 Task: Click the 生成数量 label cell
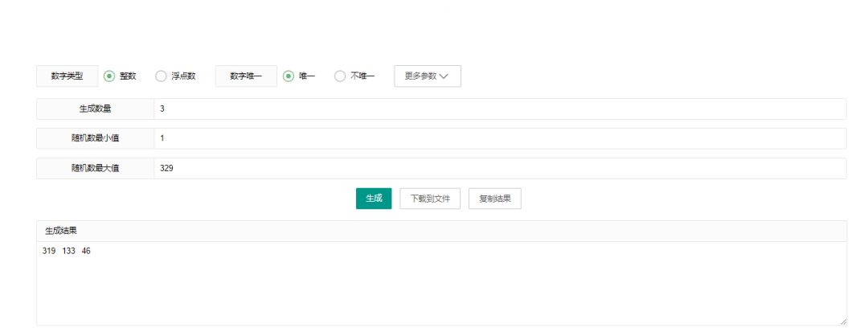95,109
